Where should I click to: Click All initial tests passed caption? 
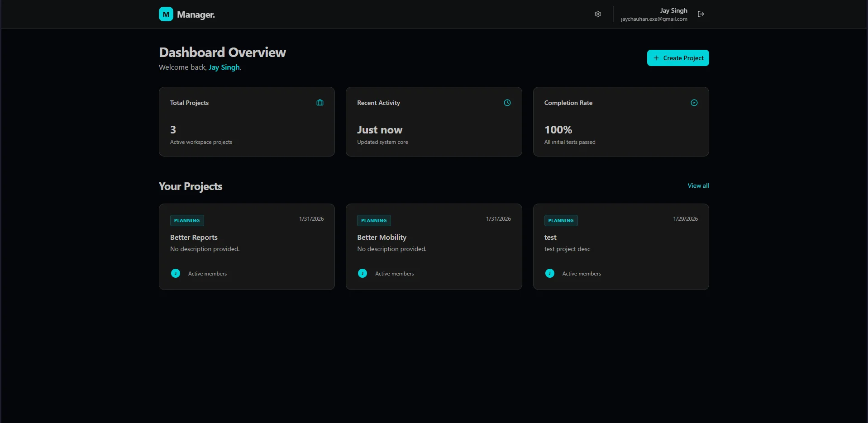click(x=570, y=142)
